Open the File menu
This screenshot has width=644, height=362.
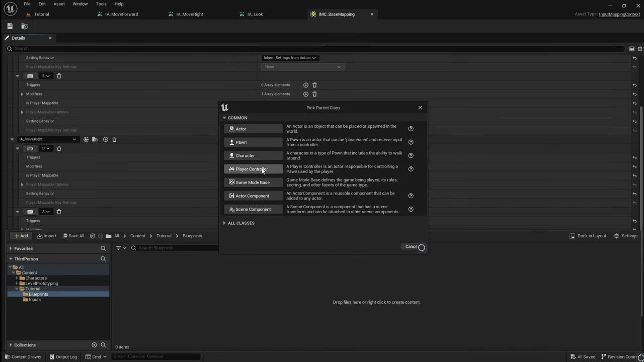[27, 4]
